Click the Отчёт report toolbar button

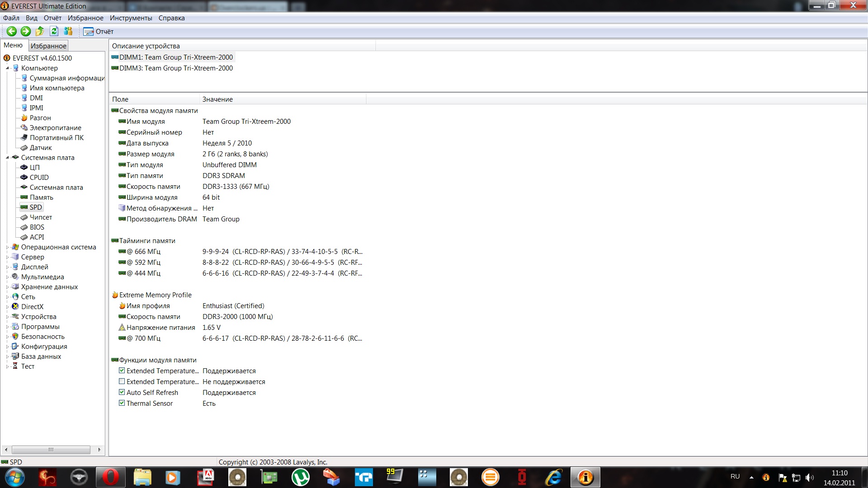[99, 31]
